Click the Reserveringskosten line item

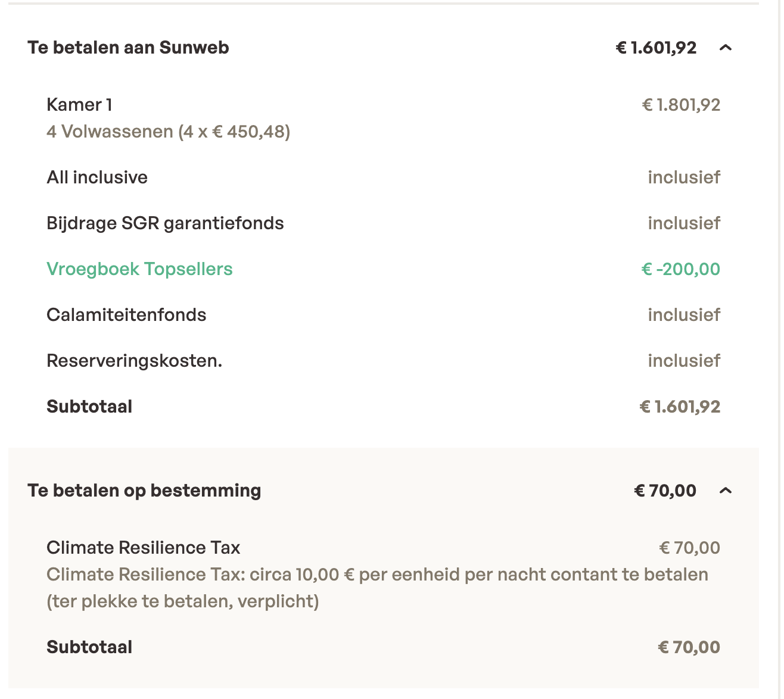[134, 361]
